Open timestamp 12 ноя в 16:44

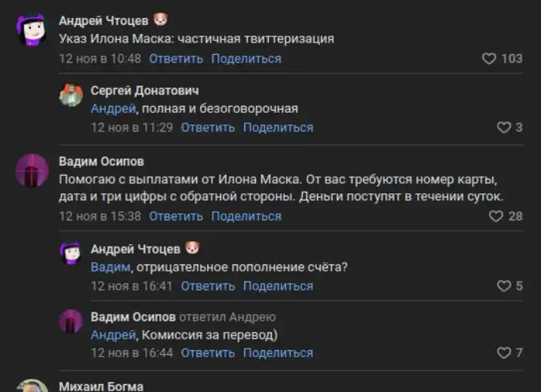(131, 353)
